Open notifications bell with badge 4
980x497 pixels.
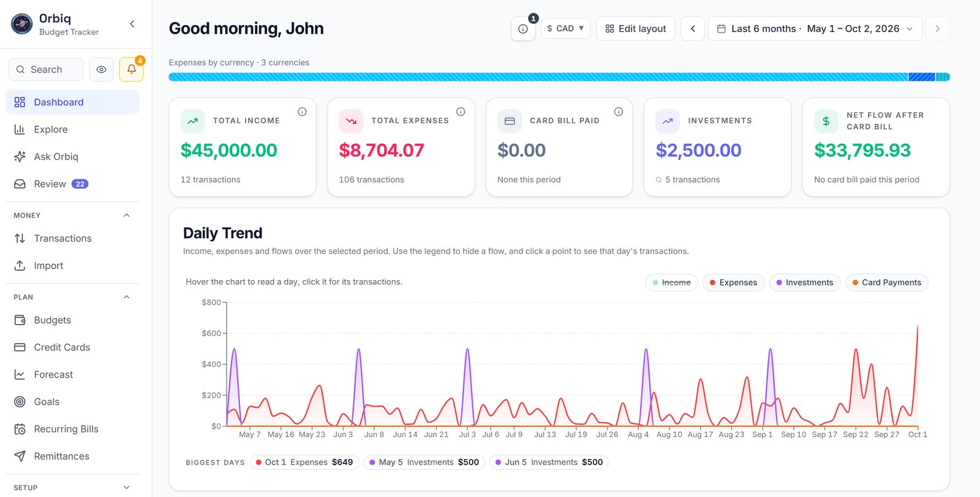pyautogui.click(x=132, y=70)
